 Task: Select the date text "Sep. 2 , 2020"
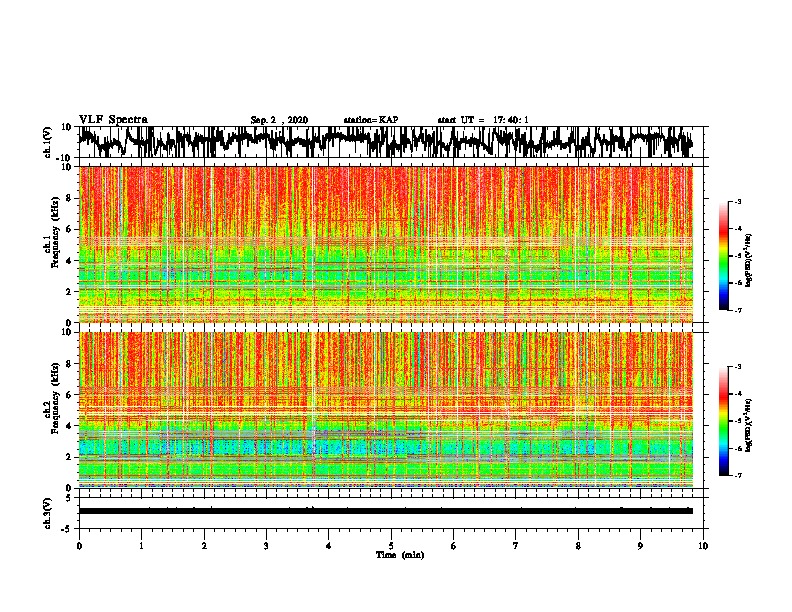(279, 120)
